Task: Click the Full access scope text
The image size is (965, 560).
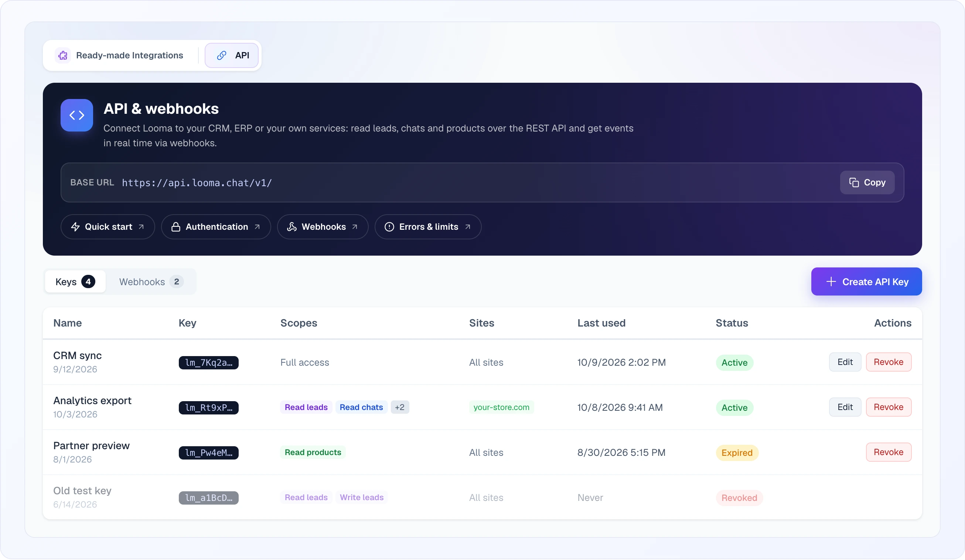Action: [304, 363]
